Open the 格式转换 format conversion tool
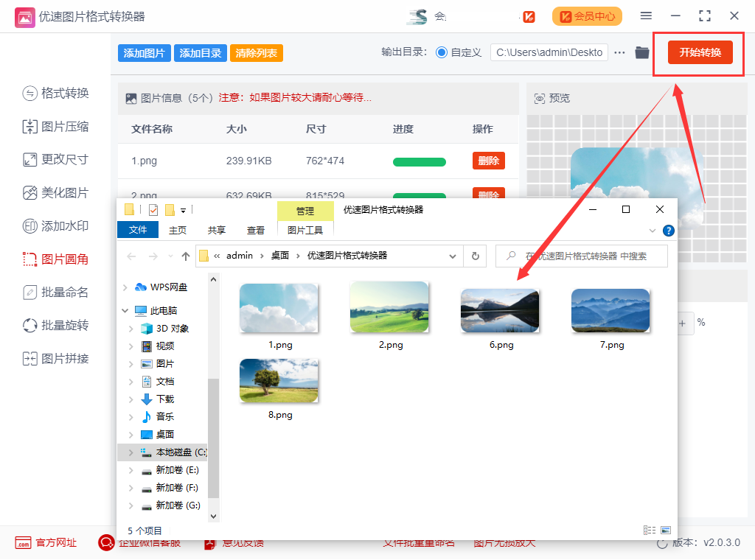This screenshot has width=755, height=560. (x=56, y=93)
